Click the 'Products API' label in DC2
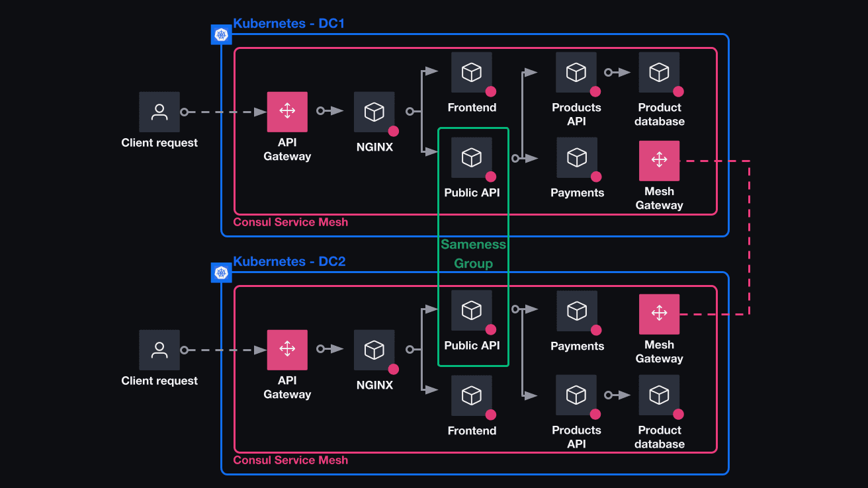The height and width of the screenshot is (488, 868). coord(577,437)
